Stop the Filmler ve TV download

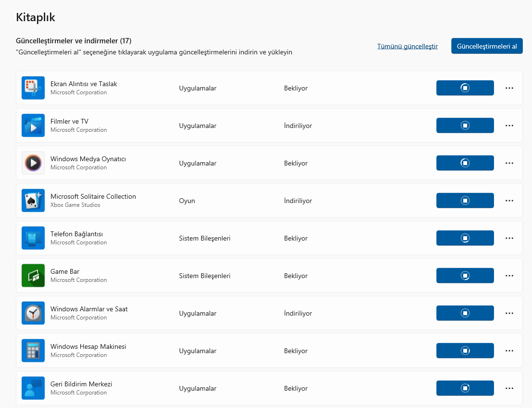pos(465,126)
